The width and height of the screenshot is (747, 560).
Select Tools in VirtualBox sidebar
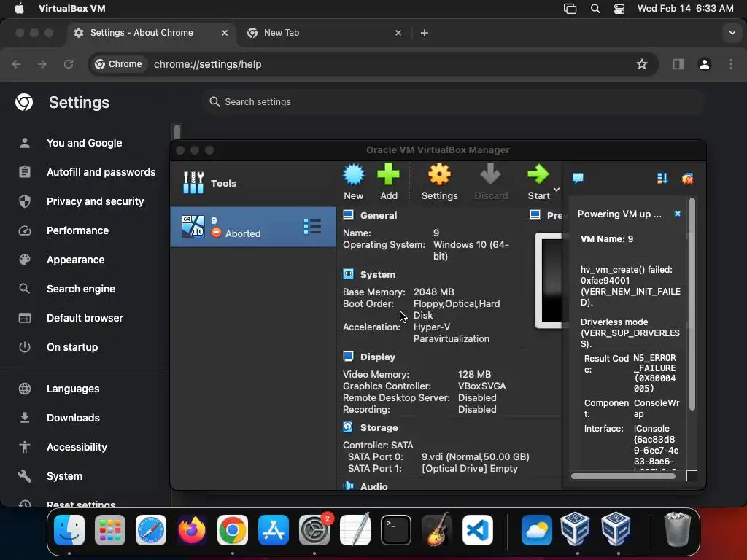[253, 183]
